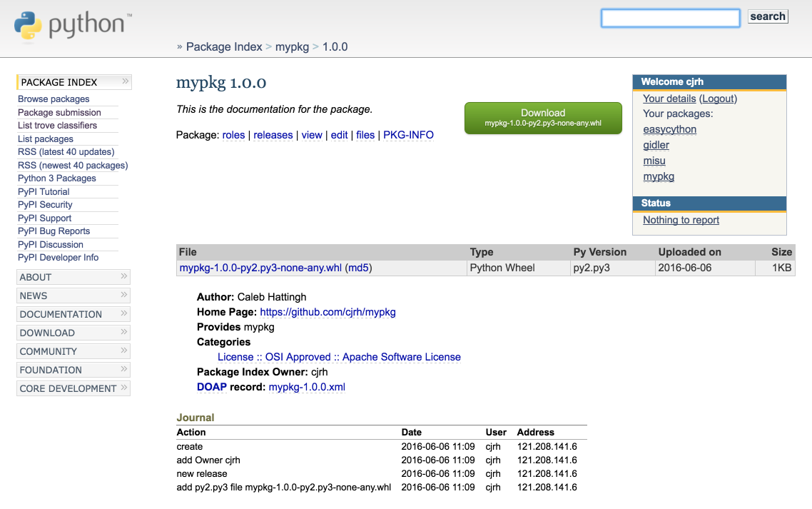Image resolution: width=812 pixels, height=509 pixels.
Task: Click the new release journal row
Action: click(382, 474)
